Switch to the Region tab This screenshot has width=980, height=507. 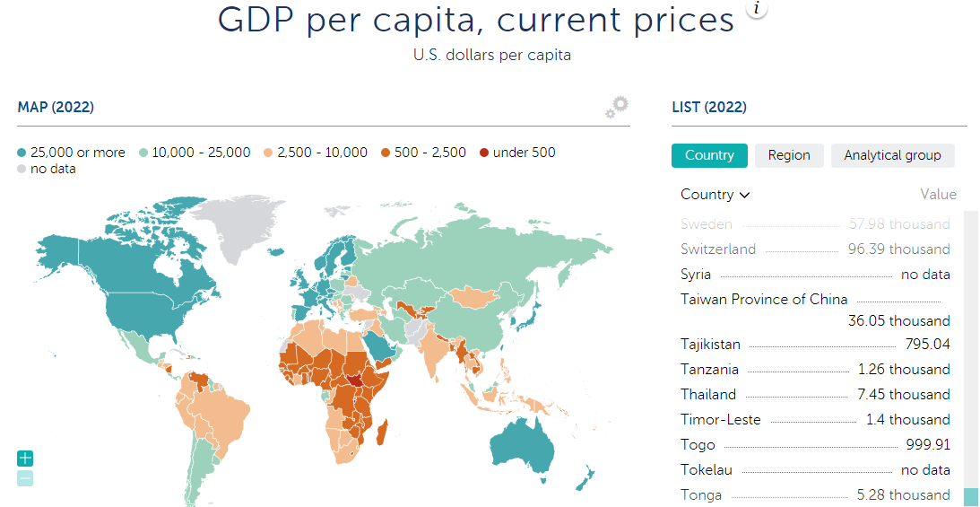(x=789, y=155)
